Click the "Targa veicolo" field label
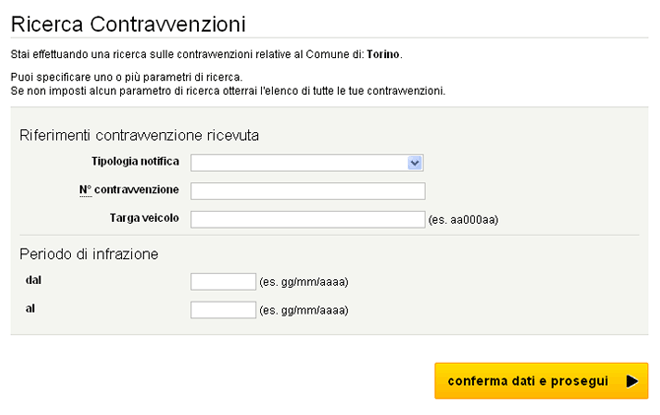The image size is (660, 415). coord(144,218)
